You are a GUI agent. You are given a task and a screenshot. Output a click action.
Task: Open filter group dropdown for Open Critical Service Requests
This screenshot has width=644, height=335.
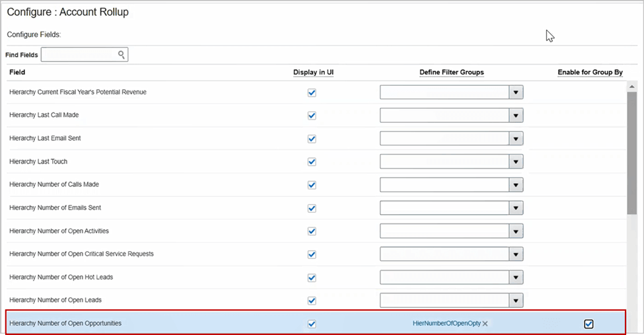point(516,254)
